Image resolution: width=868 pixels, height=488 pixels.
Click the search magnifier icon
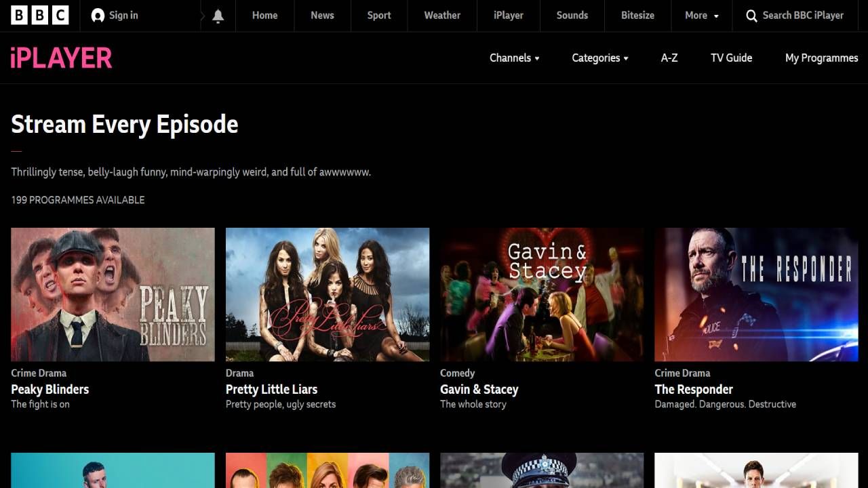751,16
